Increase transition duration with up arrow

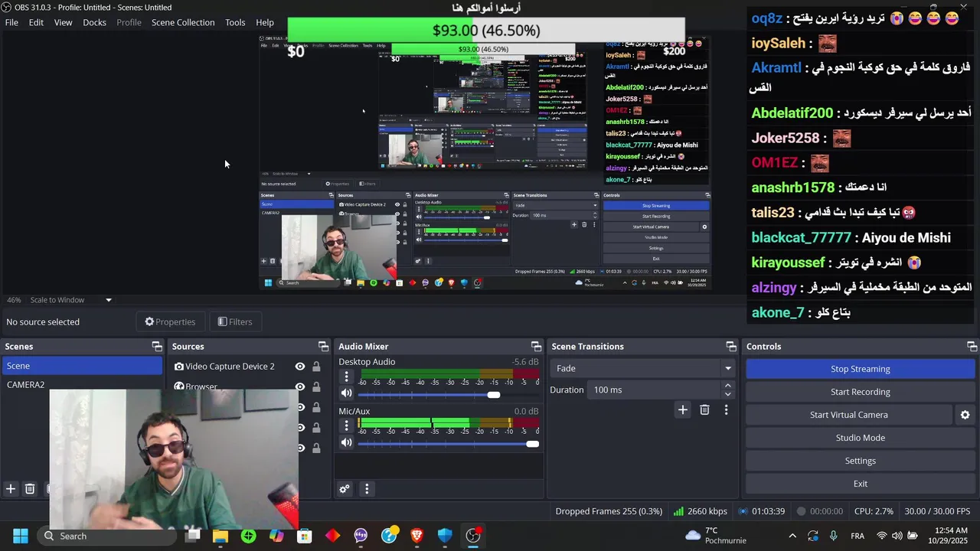tap(727, 386)
